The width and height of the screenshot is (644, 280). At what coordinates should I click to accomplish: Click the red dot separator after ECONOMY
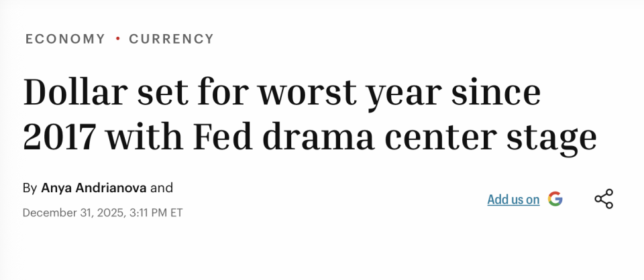click(117, 39)
